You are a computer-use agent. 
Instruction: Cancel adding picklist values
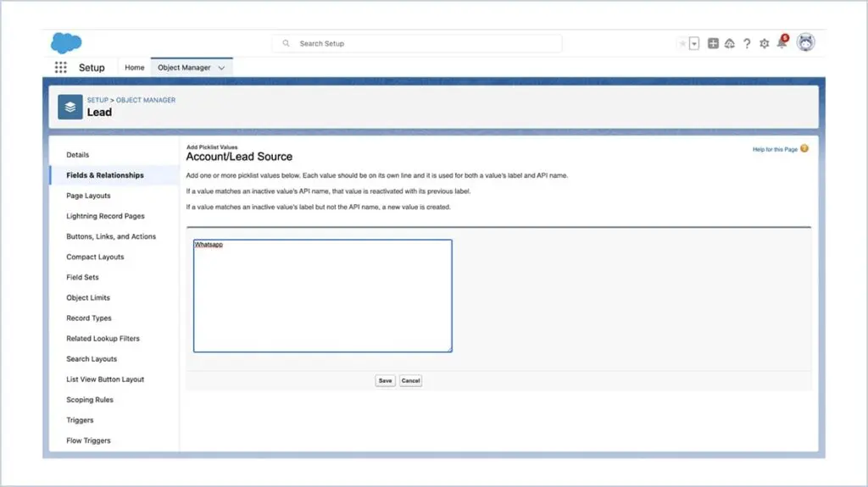point(411,381)
